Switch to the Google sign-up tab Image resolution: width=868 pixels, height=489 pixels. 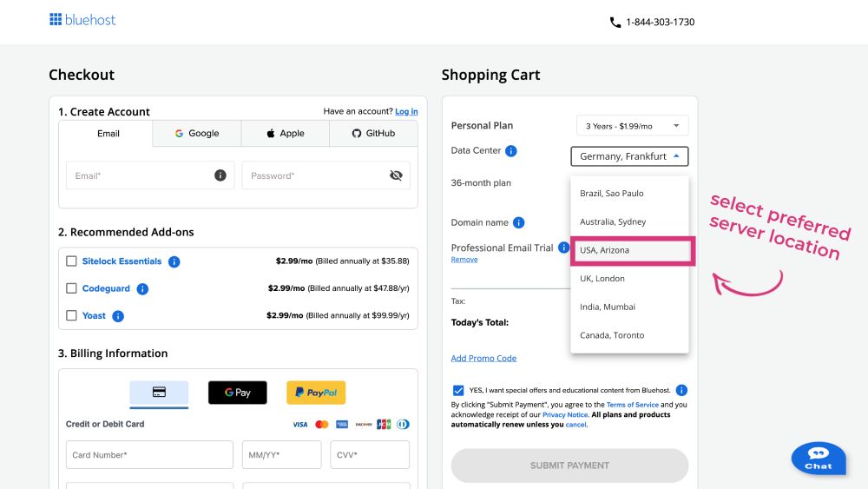tap(196, 134)
